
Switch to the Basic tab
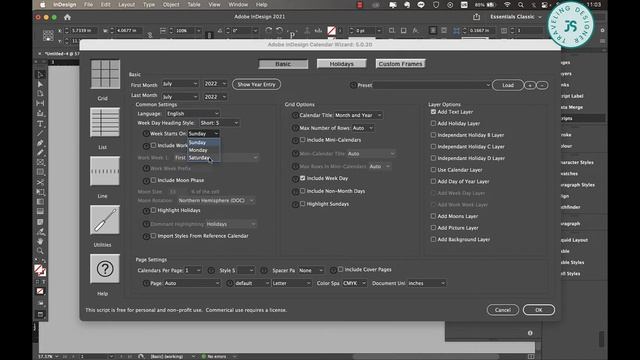(x=283, y=64)
